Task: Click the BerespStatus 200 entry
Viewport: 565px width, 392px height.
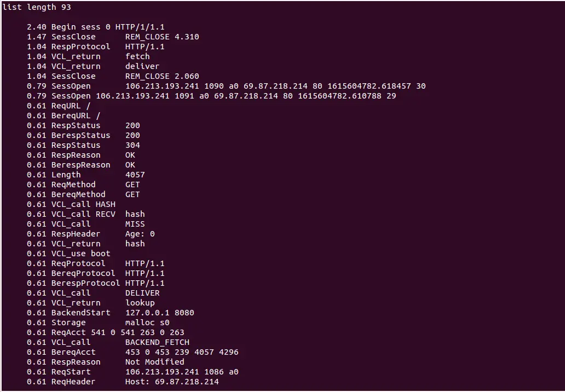Action: click(x=83, y=135)
